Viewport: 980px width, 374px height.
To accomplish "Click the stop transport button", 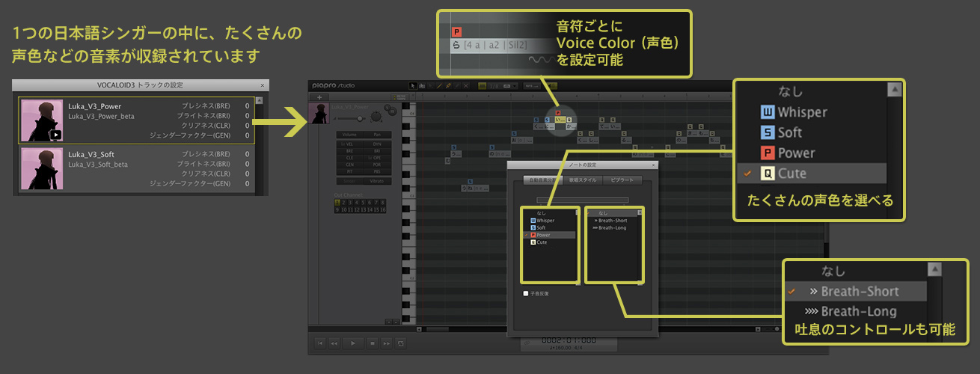I will [373, 343].
